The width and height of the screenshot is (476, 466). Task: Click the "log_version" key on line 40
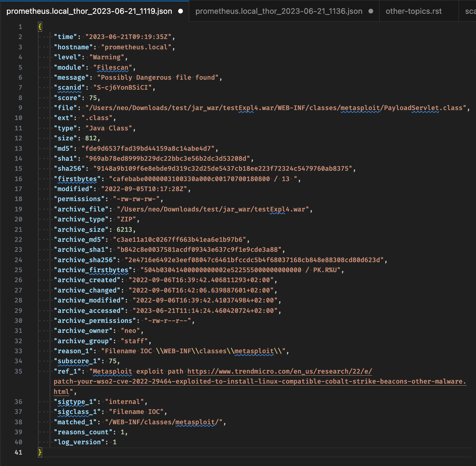[x=79, y=442]
